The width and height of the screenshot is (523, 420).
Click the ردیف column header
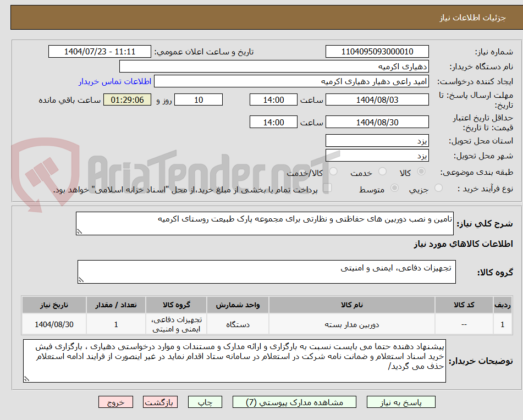tap(503, 305)
